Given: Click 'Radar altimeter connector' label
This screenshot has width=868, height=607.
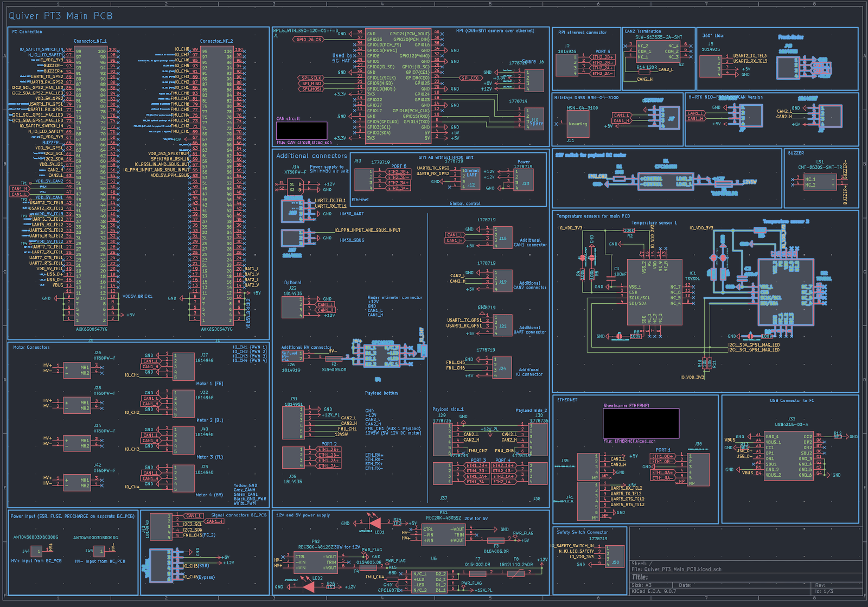Looking at the screenshot, I should pos(394,298).
